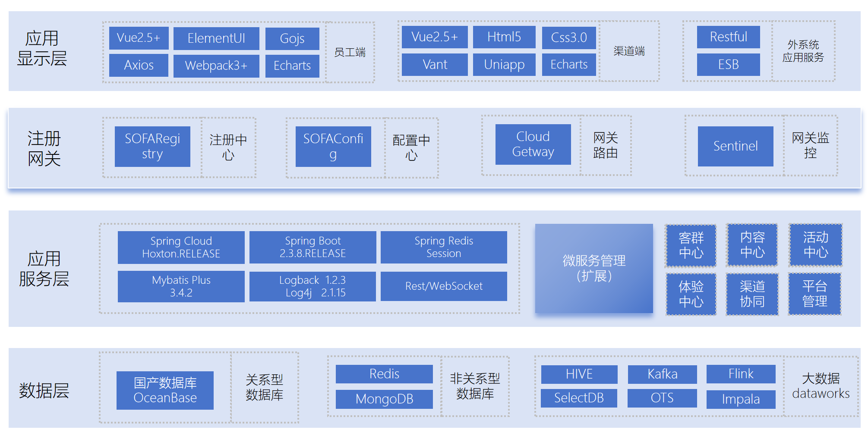Click the 应用服务层 layer title
The image size is (868, 436).
44,269
